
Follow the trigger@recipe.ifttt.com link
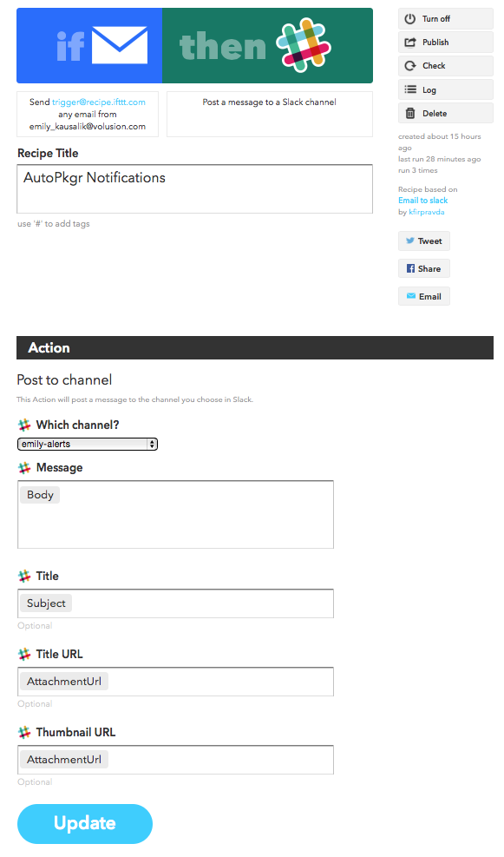click(99, 102)
